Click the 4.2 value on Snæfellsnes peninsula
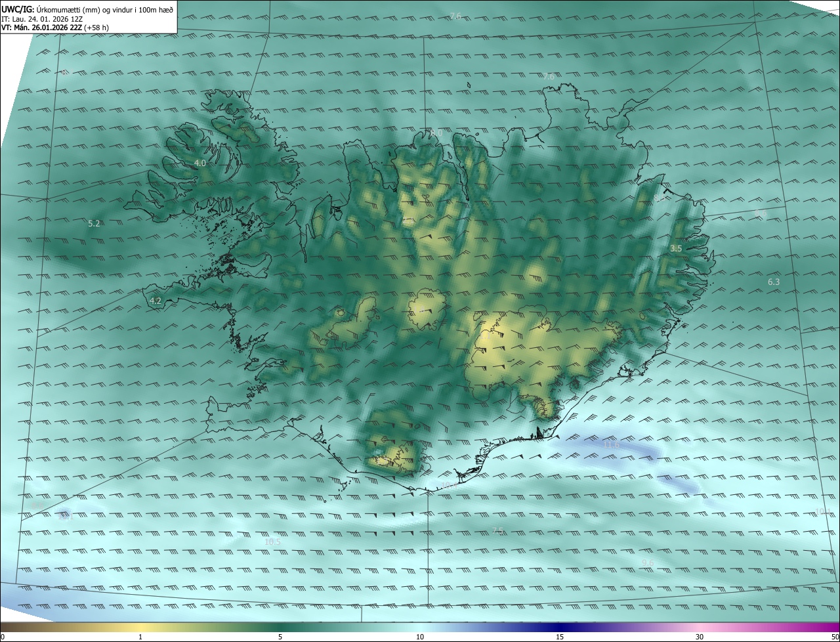 156,301
